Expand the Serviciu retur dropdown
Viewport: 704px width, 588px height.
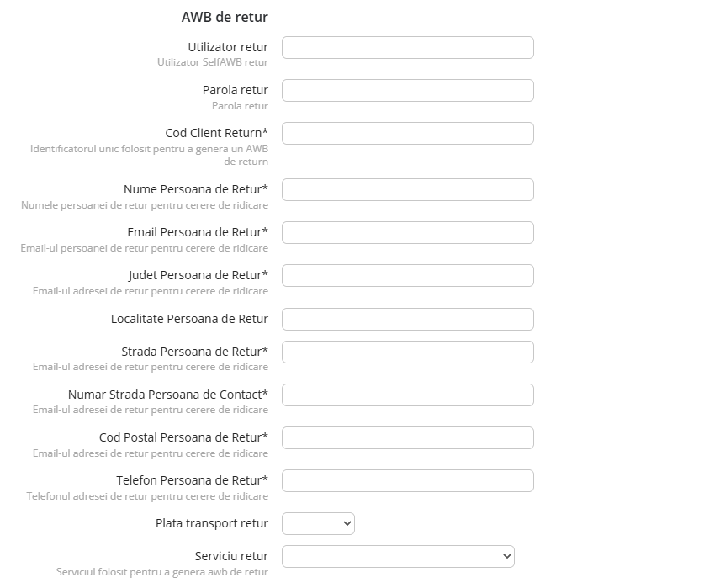[x=398, y=557]
